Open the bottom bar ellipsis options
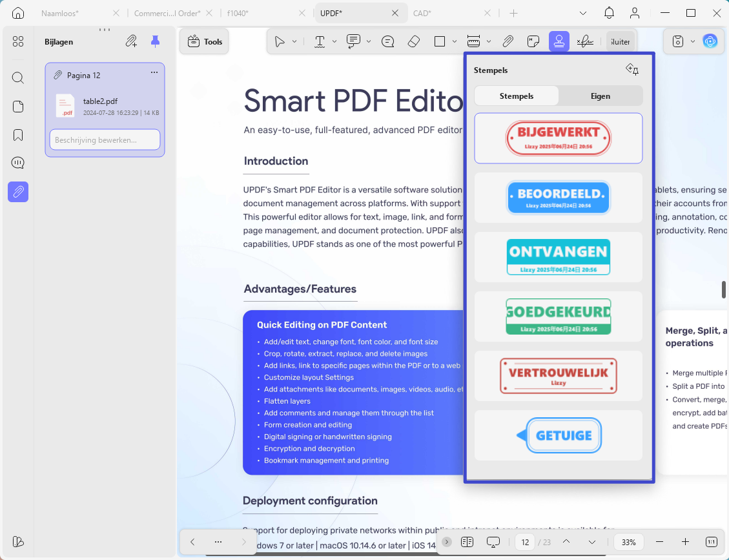Image resolution: width=729 pixels, height=560 pixels. [218, 541]
